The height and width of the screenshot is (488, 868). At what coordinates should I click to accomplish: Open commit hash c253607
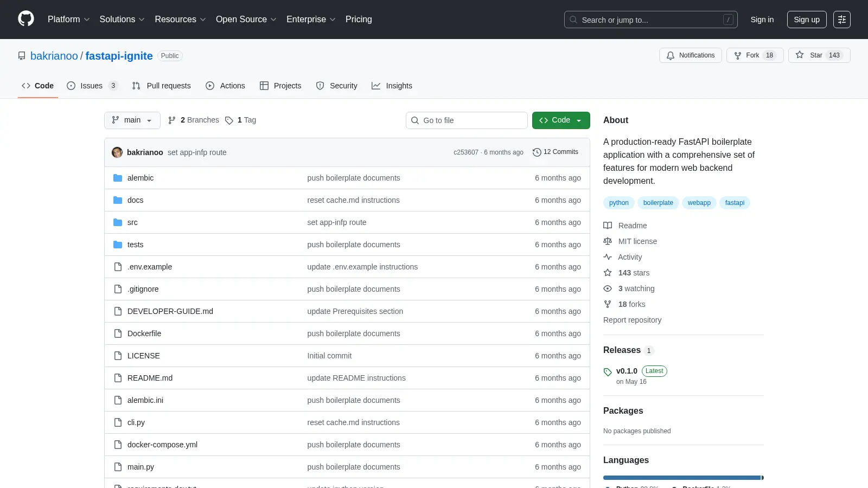click(x=466, y=152)
